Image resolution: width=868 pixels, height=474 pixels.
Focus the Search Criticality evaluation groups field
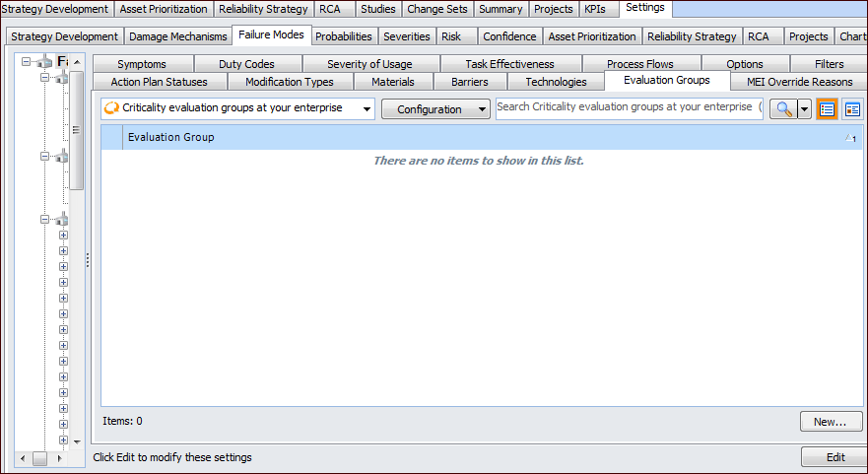(630, 107)
